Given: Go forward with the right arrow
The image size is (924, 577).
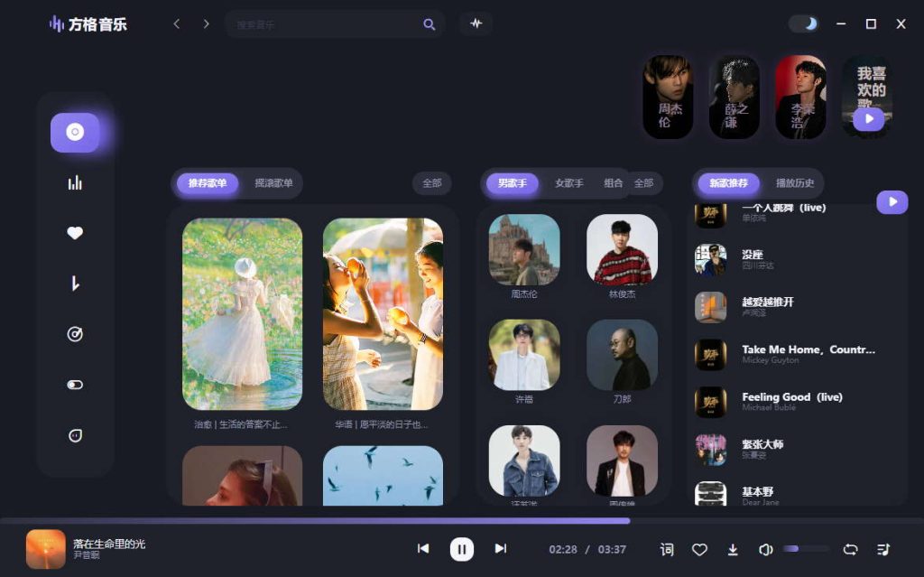Looking at the screenshot, I should pyautogui.click(x=207, y=23).
